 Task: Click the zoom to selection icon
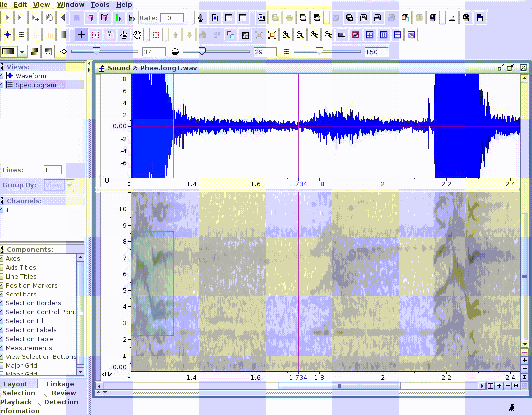(272, 35)
